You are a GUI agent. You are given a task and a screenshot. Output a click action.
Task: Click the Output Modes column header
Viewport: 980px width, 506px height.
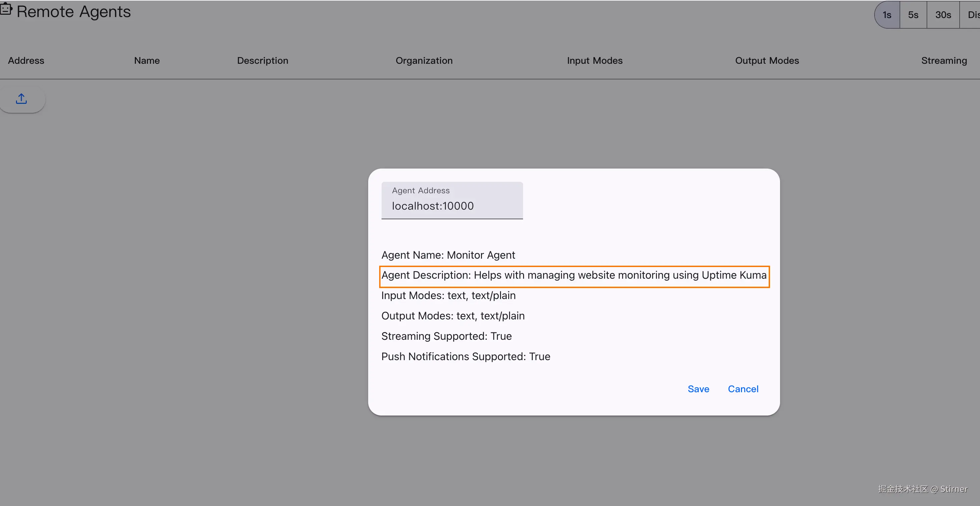point(767,60)
